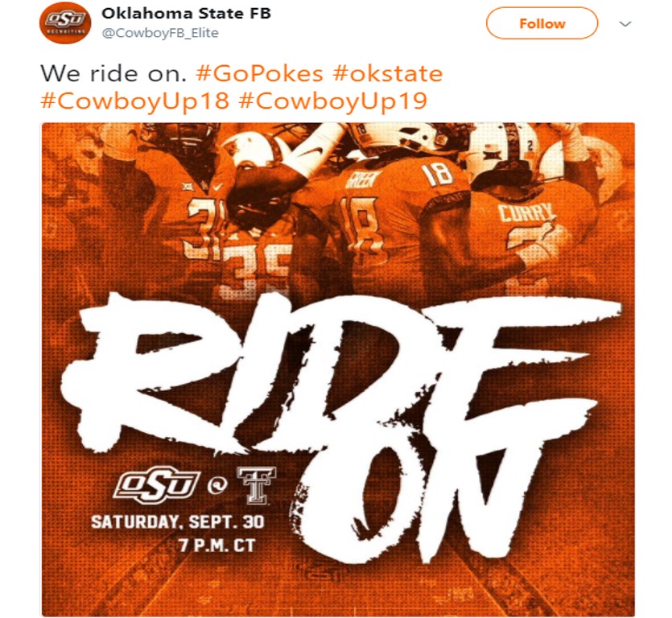Image resolution: width=672 pixels, height=618 pixels.
Task: Click the Texas Tech logo in the graphic
Action: 256,484
